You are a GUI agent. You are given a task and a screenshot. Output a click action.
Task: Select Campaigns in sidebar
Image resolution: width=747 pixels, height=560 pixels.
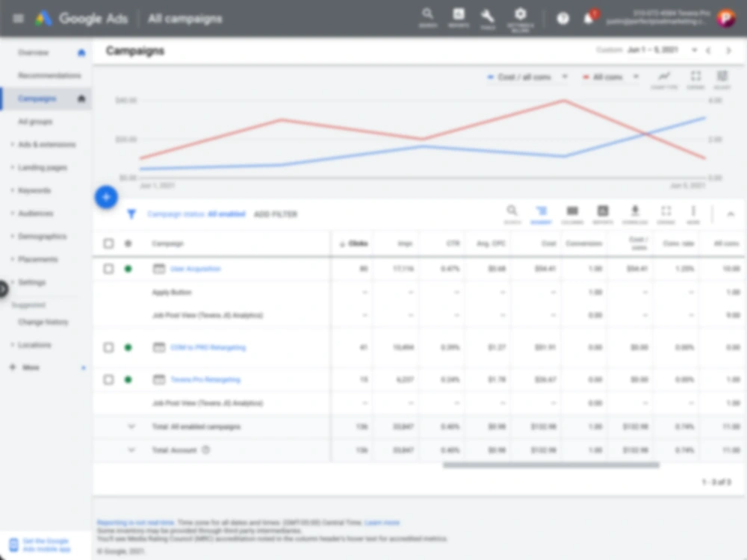click(37, 99)
